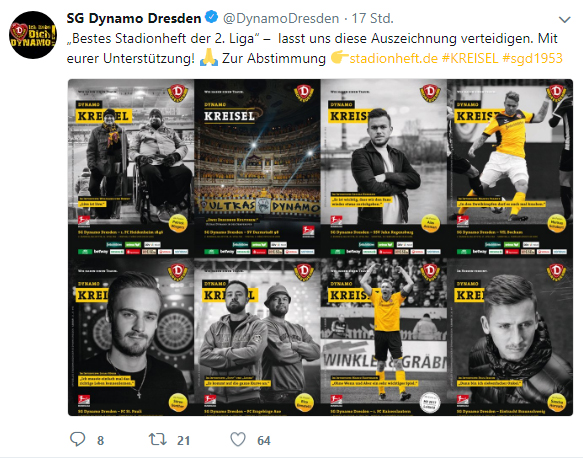
Task: View the cover with the arms-crossed man
Action: pos(384,168)
